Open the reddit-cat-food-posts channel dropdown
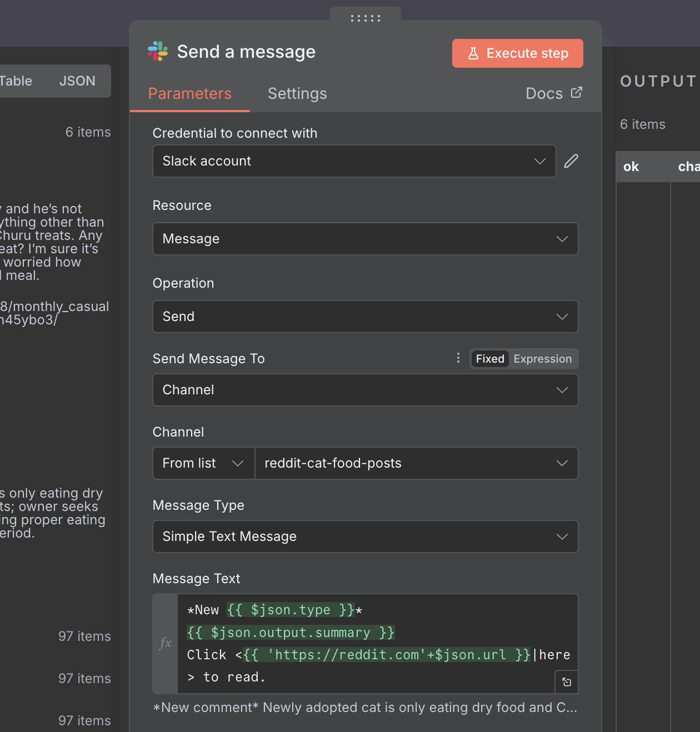Image resolution: width=700 pixels, height=732 pixels. tap(416, 463)
